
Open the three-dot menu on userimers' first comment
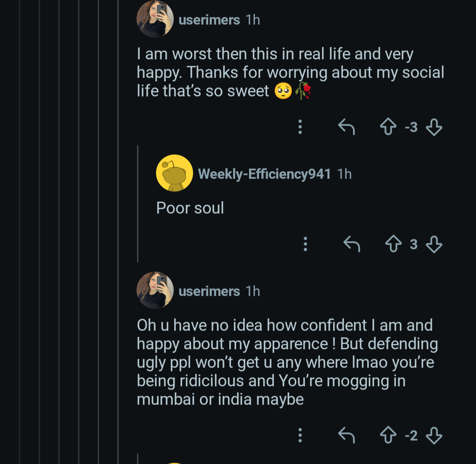300,127
